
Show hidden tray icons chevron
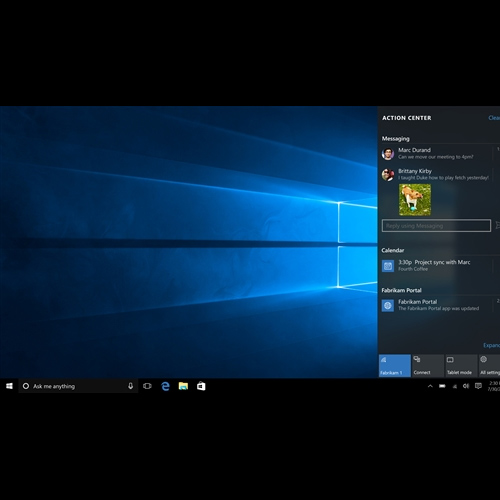(430, 386)
